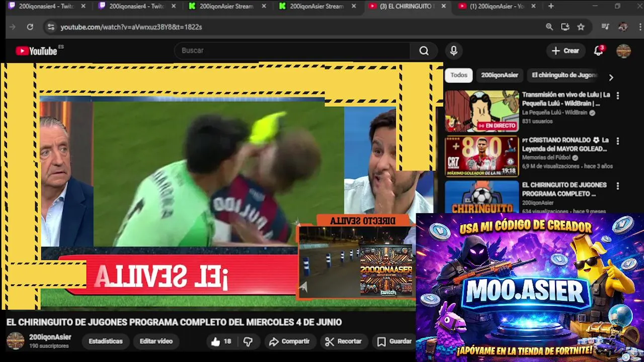This screenshot has height=362, width=644.
Task: Click into the Buscar search field
Action: click(x=292, y=51)
